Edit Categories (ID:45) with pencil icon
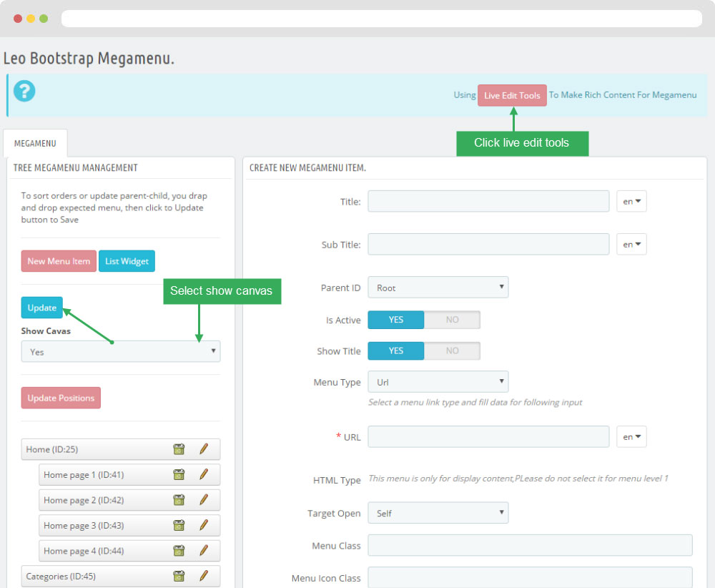The width and height of the screenshot is (715, 588). pos(203,576)
